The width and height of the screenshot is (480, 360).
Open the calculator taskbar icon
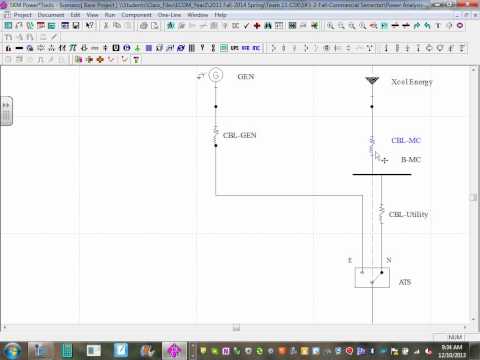pos(67,351)
